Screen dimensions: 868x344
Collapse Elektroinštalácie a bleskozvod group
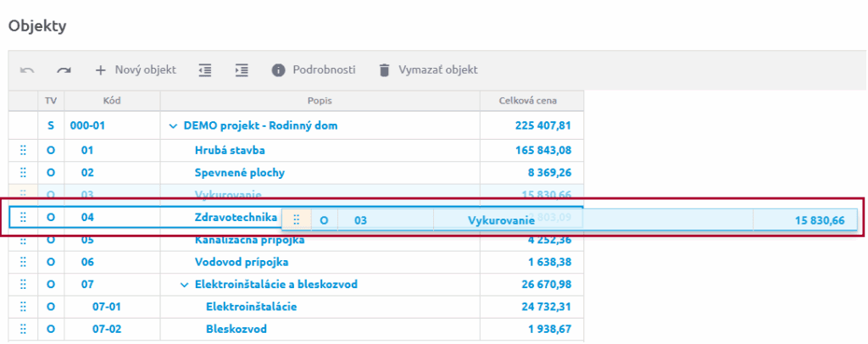click(x=185, y=285)
